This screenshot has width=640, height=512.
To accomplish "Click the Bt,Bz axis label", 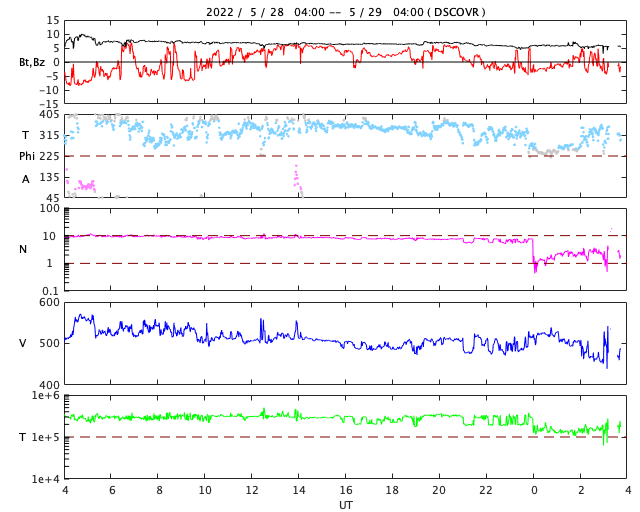I will click(32, 62).
